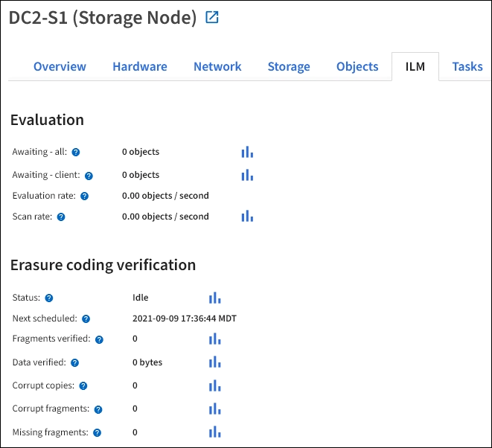View chart for erasure coding Status
Viewport: 492px width, 448px height.
pos(215,298)
